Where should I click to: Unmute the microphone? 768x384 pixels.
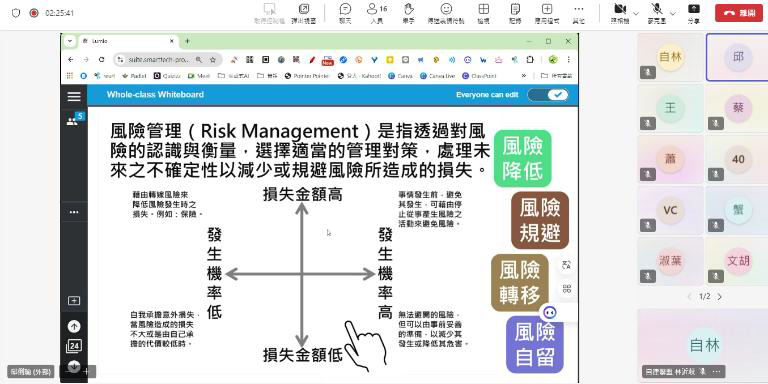pyautogui.click(x=657, y=13)
